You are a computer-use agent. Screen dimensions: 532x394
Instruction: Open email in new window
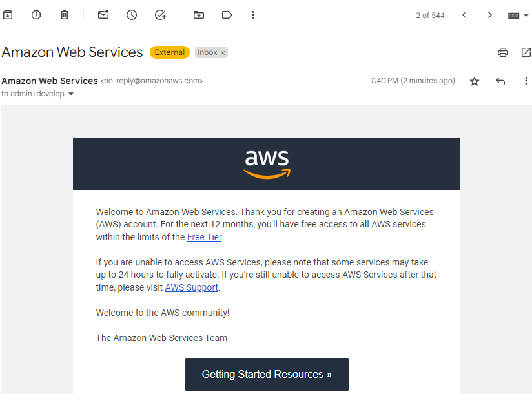coord(526,52)
